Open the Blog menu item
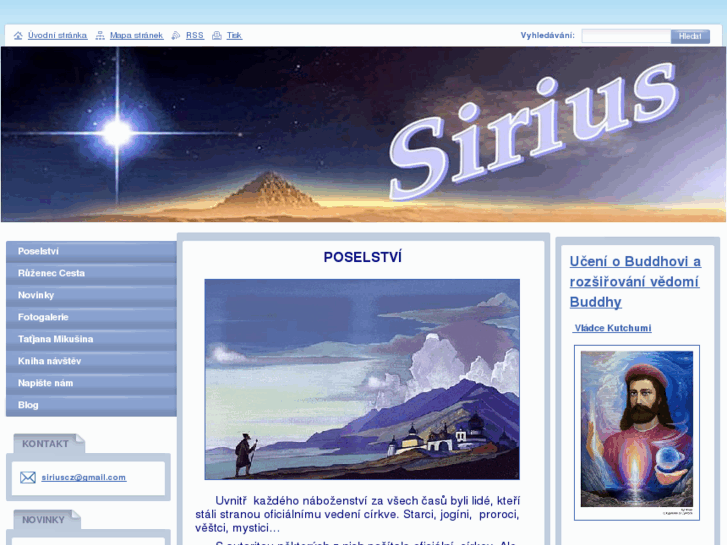Screen dimensions: 727x545 tap(91, 405)
